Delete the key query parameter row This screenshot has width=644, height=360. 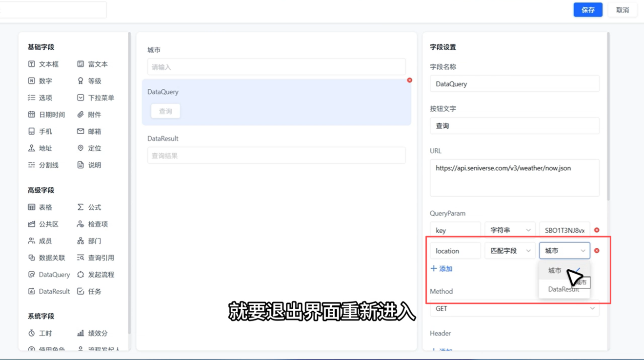[597, 230]
